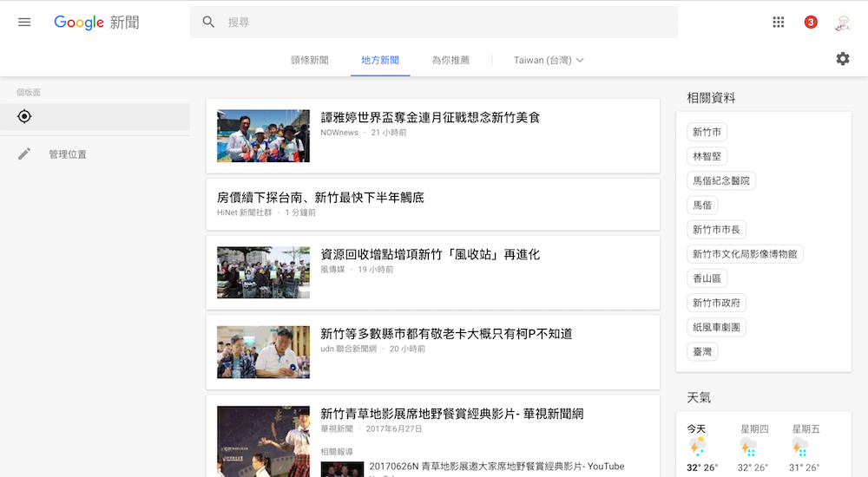Open headline 新竹等多數縣市都有敬老卡
This screenshot has height=477, width=868.
coord(446,334)
